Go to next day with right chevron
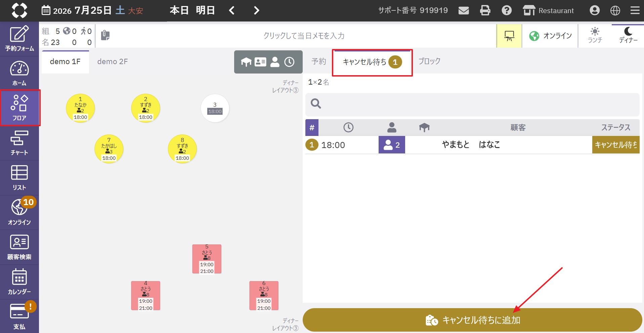The image size is (644, 333). [x=256, y=10]
